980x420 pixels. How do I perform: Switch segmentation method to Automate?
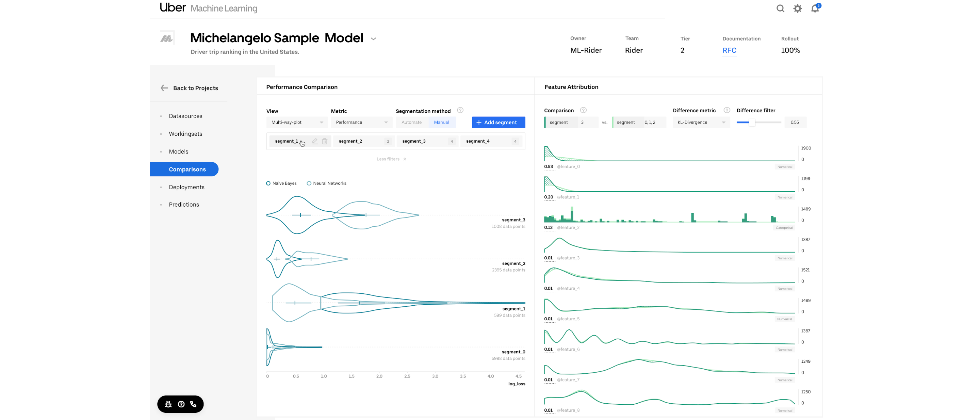[x=411, y=122]
